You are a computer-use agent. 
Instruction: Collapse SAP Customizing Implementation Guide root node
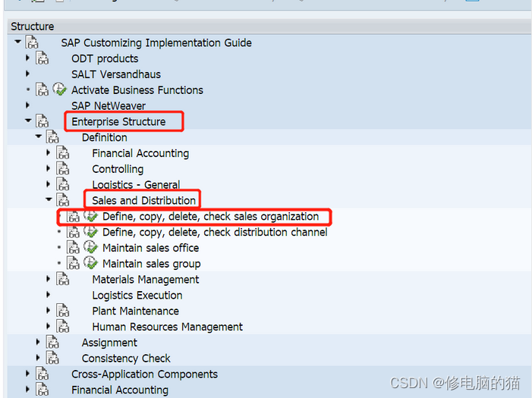click(x=17, y=42)
